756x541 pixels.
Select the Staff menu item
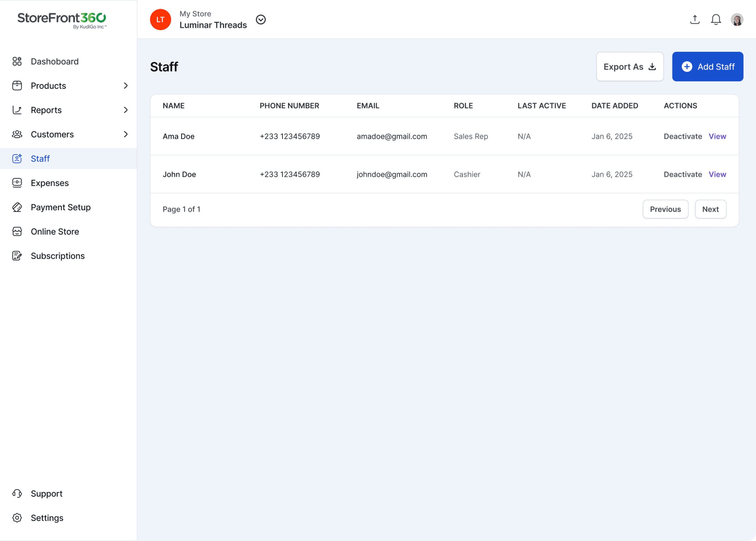coord(40,158)
